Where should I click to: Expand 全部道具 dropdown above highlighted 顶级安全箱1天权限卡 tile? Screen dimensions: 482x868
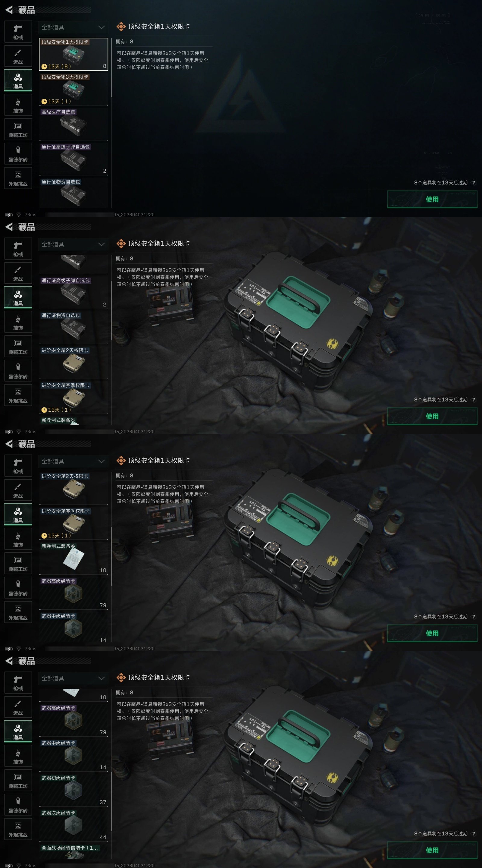tap(74, 27)
